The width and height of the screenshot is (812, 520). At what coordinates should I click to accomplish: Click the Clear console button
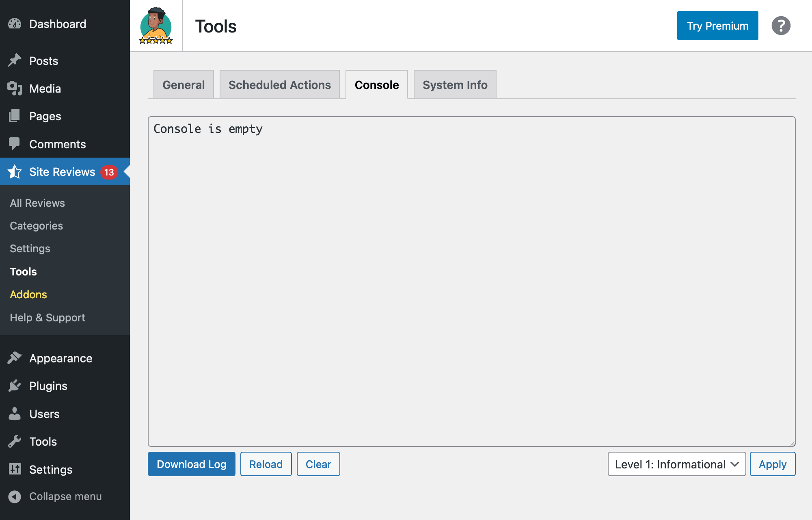click(318, 464)
